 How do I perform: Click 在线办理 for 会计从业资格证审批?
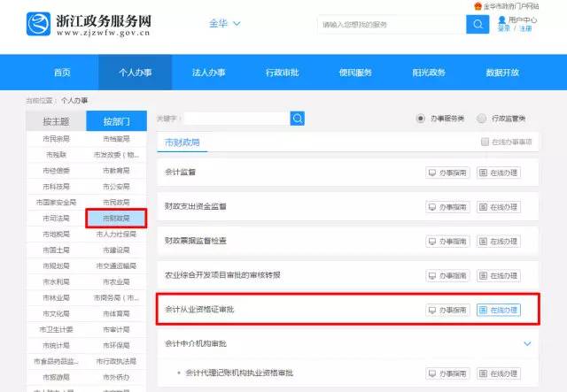[499, 310]
